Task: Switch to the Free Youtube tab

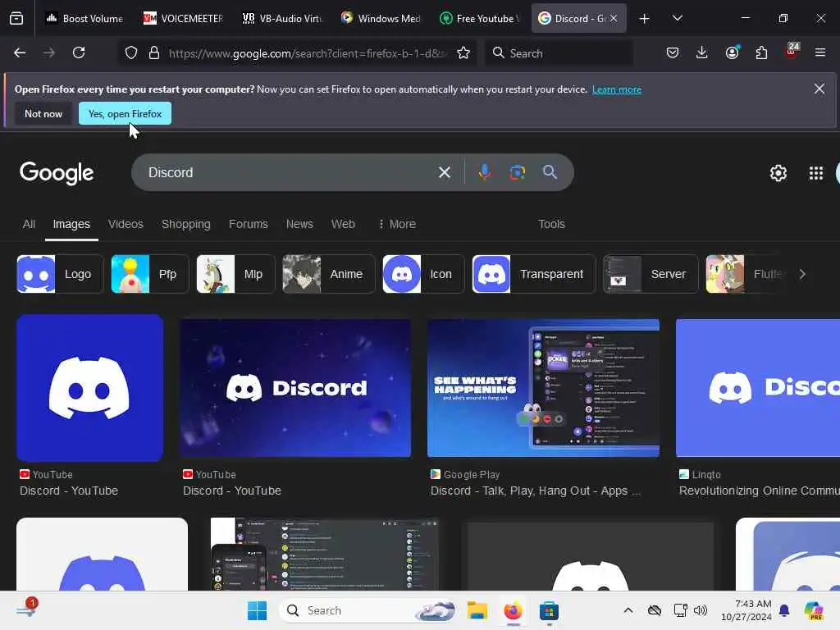Action: [479, 19]
